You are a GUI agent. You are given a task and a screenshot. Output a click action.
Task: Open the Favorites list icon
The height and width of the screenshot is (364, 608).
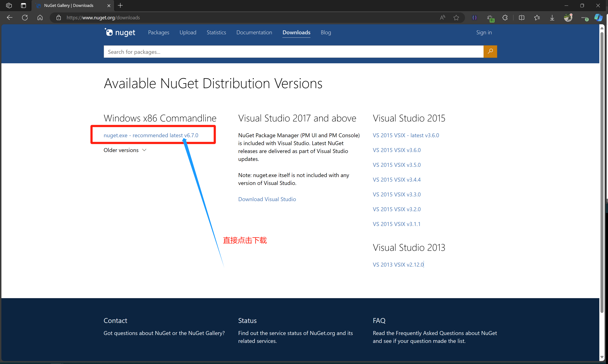(537, 18)
